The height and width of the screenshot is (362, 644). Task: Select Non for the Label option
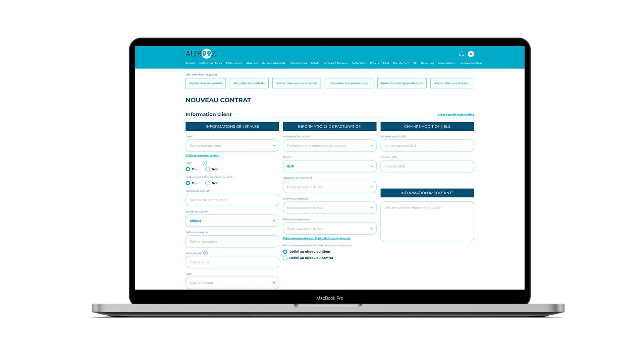coord(208,169)
